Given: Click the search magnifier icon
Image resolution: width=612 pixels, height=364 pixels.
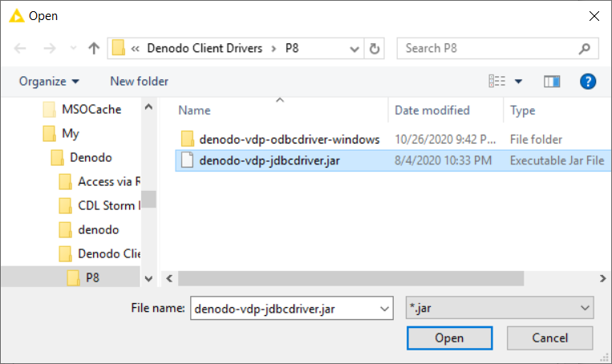Looking at the screenshot, I should coord(584,49).
